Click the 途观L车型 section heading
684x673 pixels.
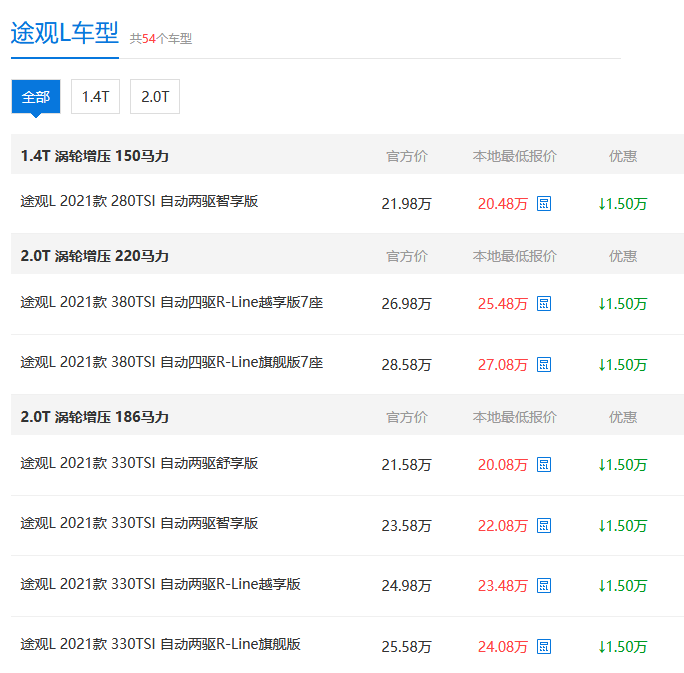coord(64,33)
